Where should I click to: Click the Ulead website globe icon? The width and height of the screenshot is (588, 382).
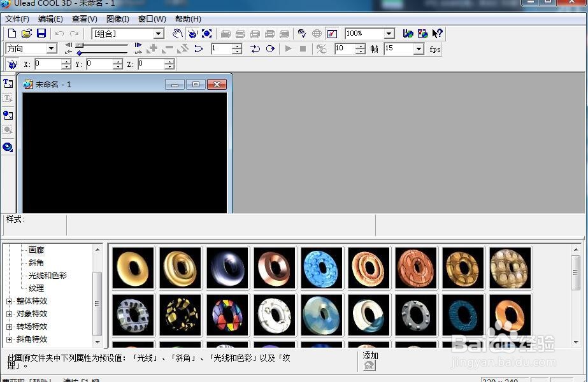(x=408, y=33)
